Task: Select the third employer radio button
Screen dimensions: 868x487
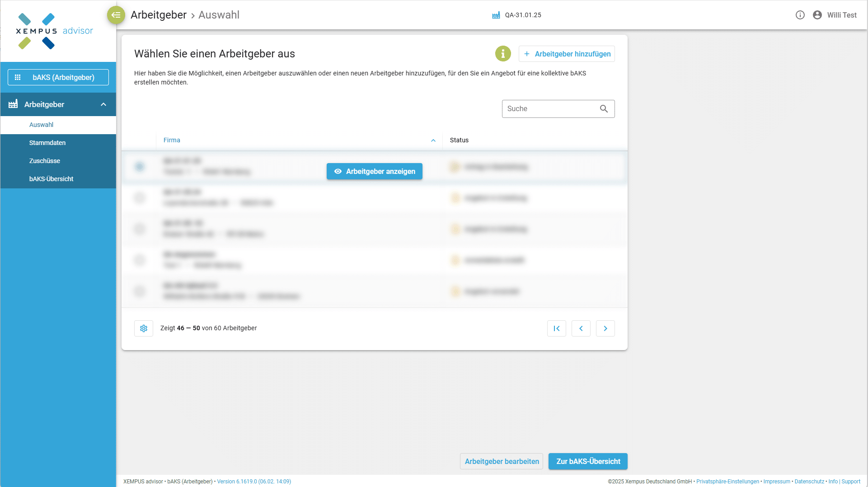Action: tap(140, 229)
